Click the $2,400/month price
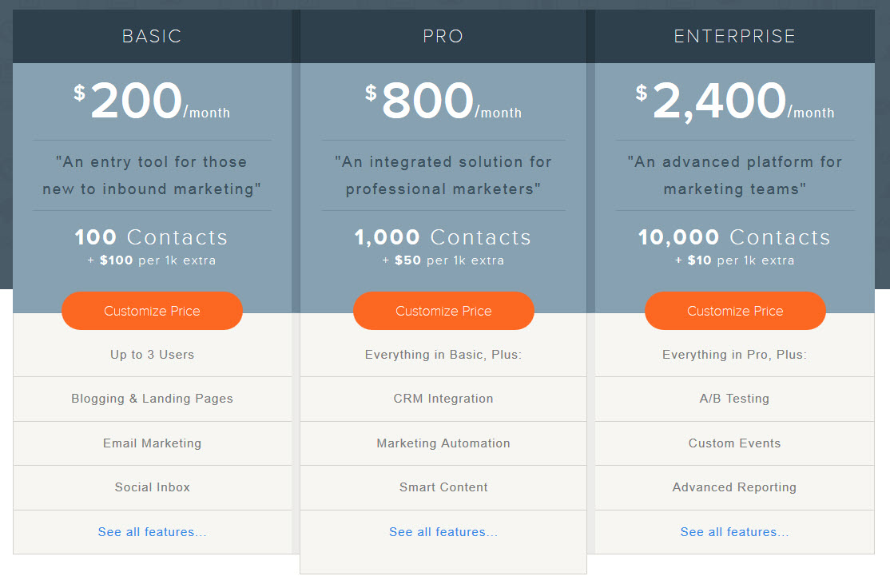This screenshot has height=588, width=890. click(735, 103)
